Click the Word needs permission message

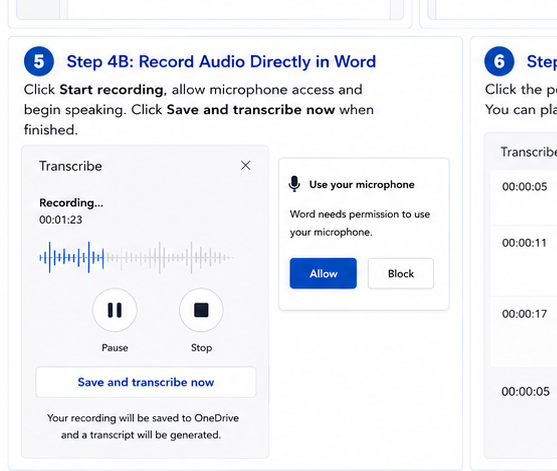pyautogui.click(x=359, y=223)
